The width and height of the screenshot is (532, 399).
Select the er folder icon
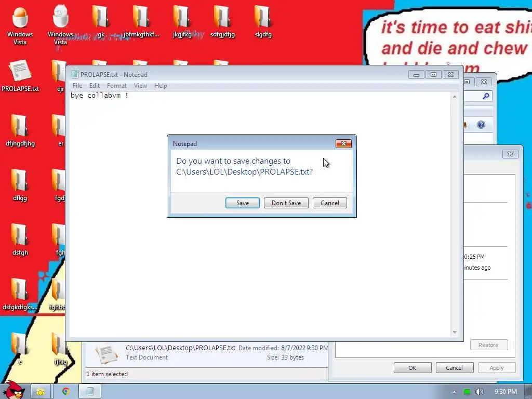(59, 130)
